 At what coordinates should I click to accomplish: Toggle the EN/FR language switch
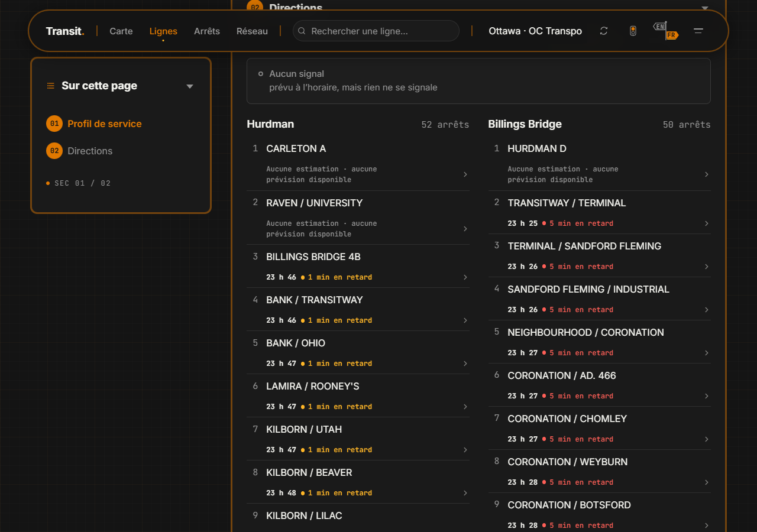click(666, 31)
